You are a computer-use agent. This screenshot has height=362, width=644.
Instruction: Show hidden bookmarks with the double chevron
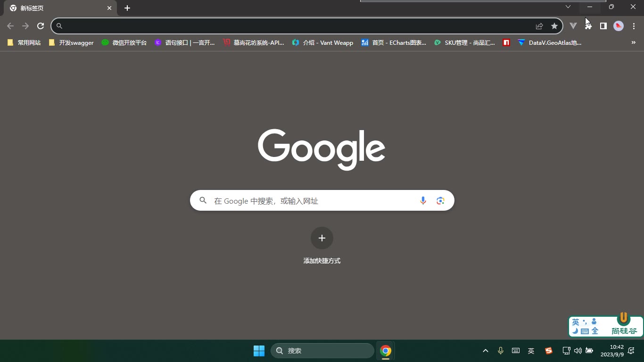pos(634,42)
